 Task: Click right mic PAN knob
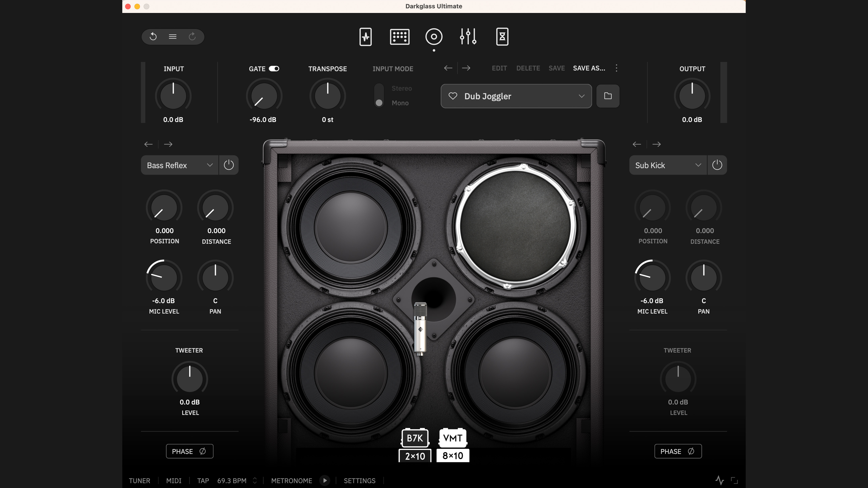pos(704,277)
